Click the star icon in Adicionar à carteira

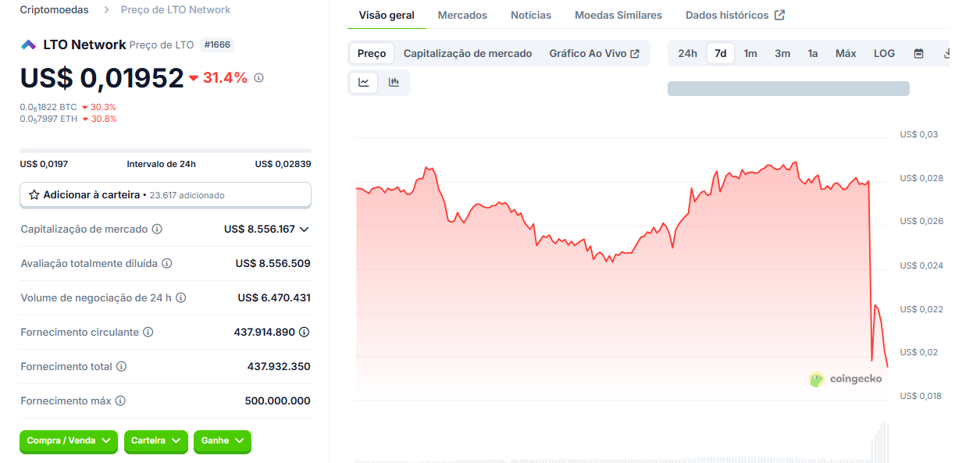pos(34,195)
